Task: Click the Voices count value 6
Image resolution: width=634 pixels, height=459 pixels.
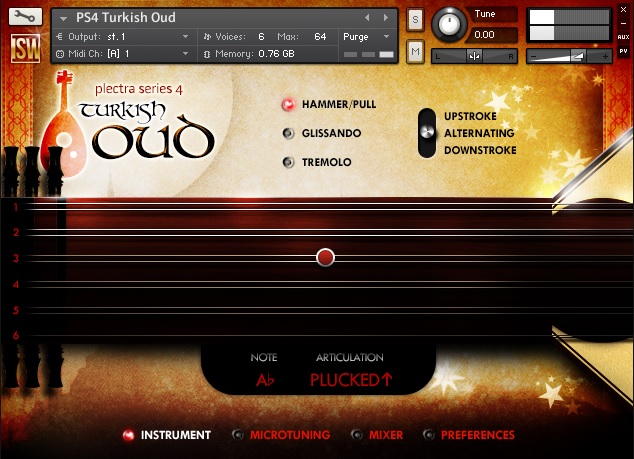Action: point(261,37)
